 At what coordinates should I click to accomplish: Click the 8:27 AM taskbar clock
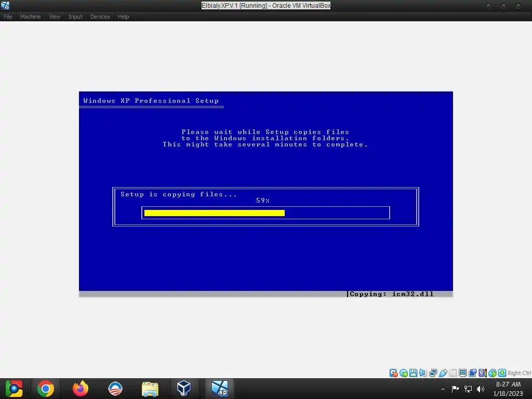(508, 384)
